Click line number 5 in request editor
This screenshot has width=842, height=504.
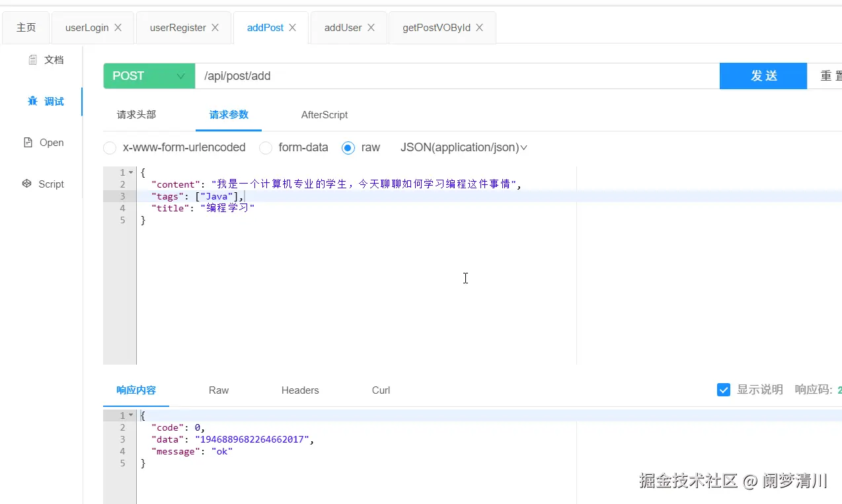[x=122, y=220]
